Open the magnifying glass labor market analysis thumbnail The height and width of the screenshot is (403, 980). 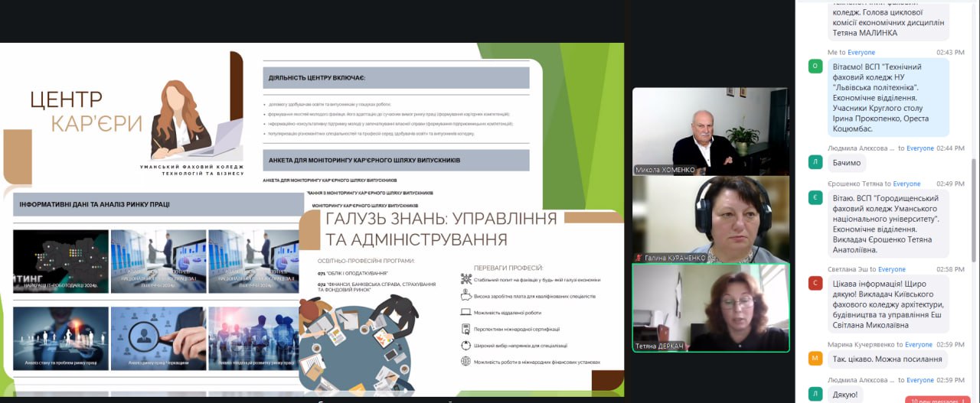(158, 338)
